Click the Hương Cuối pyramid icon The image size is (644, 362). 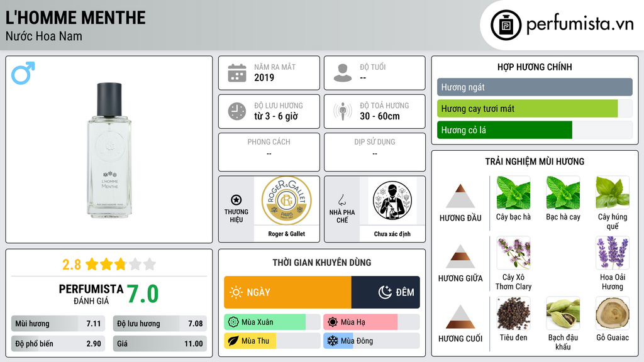click(460, 317)
